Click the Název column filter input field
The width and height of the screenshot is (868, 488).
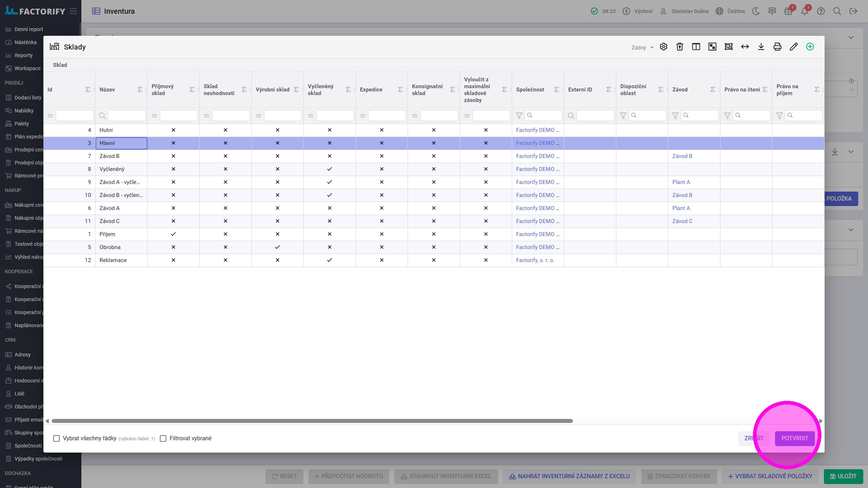pyautogui.click(x=127, y=116)
